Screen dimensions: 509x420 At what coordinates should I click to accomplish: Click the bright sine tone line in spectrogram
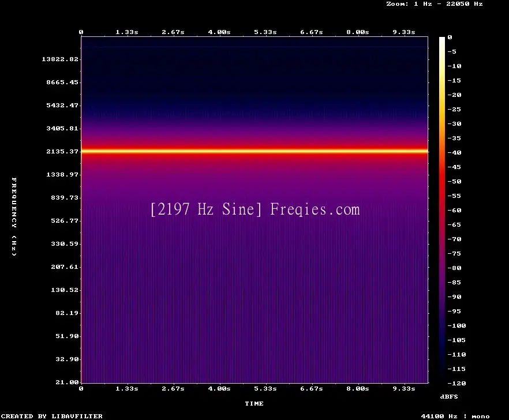(254, 151)
